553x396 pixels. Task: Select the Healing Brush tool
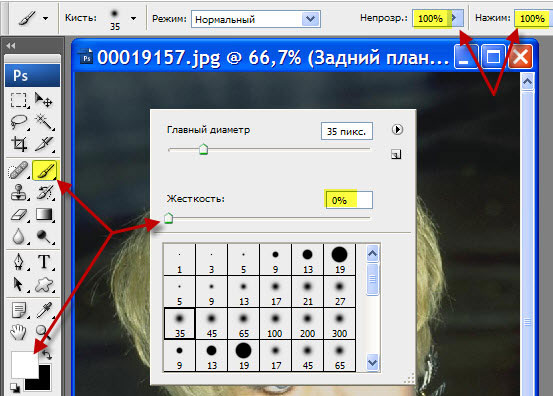19,171
